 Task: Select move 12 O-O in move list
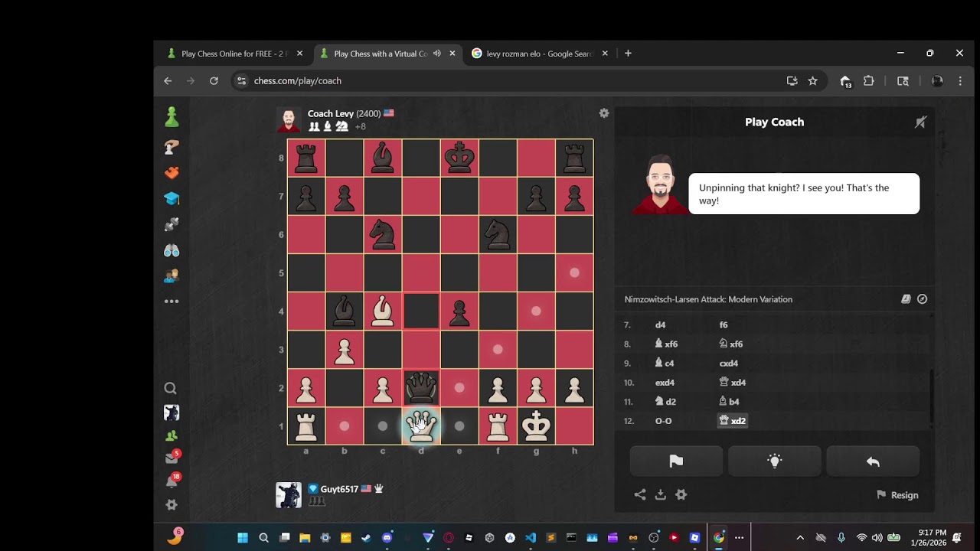pyautogui.click(x=664, y=421)
